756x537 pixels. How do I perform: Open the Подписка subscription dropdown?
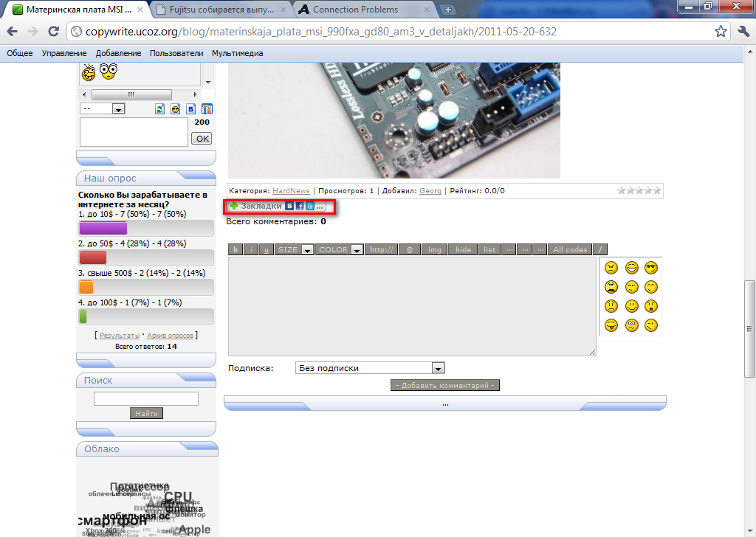click(x=370, y=368)
